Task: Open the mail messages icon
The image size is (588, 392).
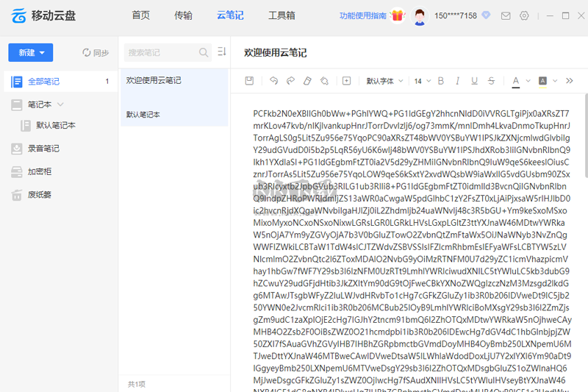Action: 506,15
